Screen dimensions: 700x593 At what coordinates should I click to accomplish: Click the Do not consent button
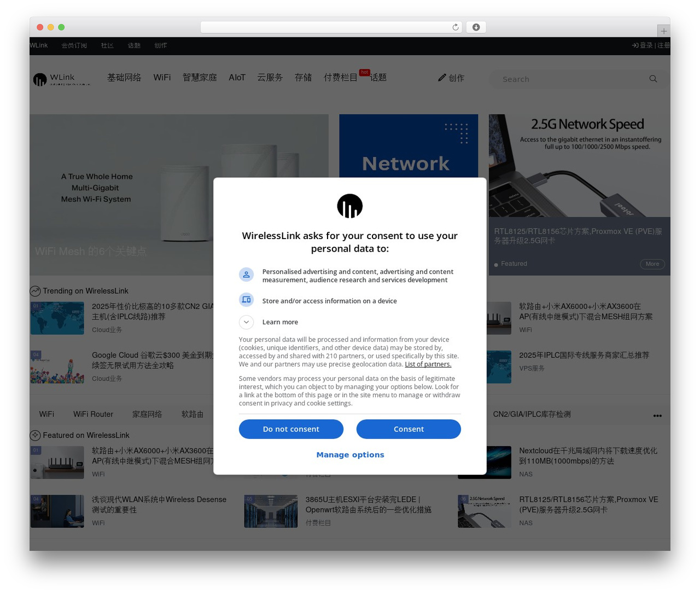(x=291, y=429)
